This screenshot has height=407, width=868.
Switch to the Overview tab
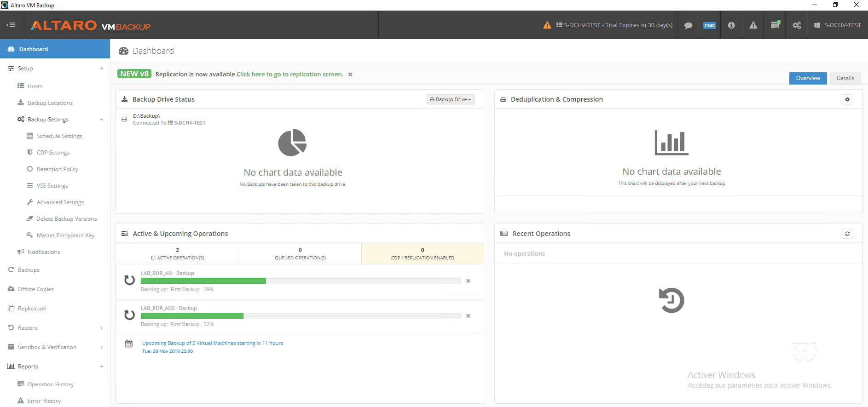click(808, 78)
